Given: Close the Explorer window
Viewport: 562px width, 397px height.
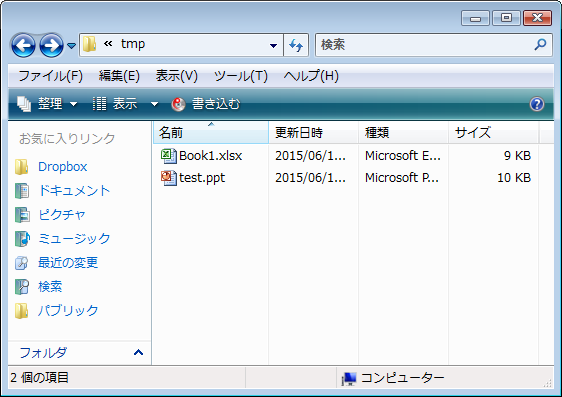Looking at the screenshot, I should point(537,18).
